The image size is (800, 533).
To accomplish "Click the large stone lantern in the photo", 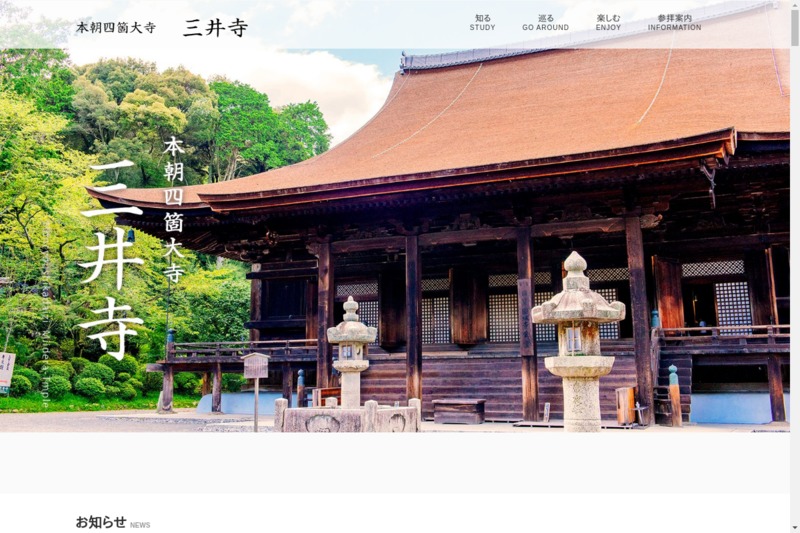I will coord(578,340).
